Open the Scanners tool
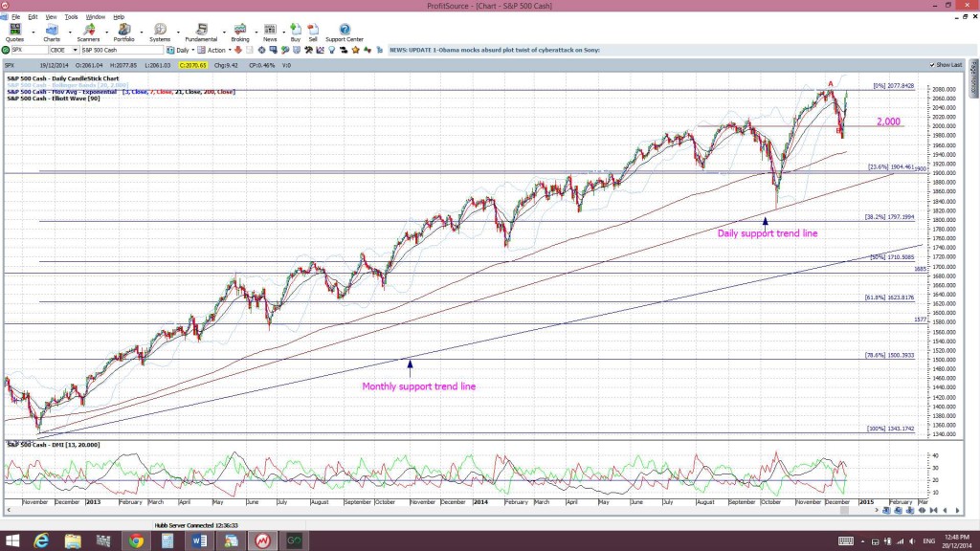The image size is (980, 551). (88, 33)
